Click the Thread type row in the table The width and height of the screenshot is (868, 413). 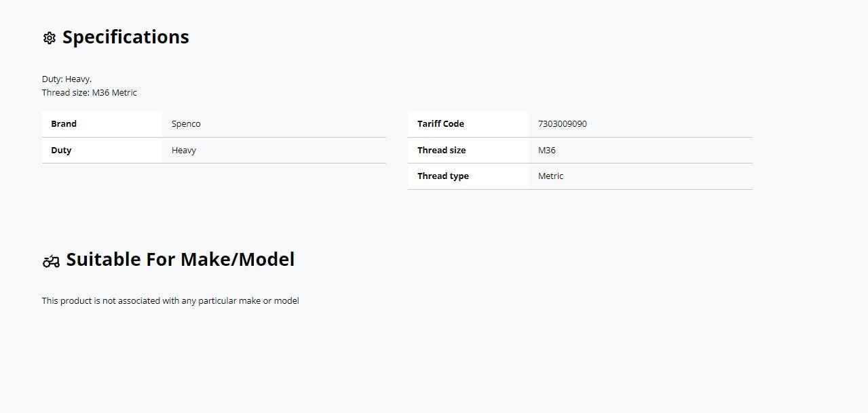tap(580, 176)
